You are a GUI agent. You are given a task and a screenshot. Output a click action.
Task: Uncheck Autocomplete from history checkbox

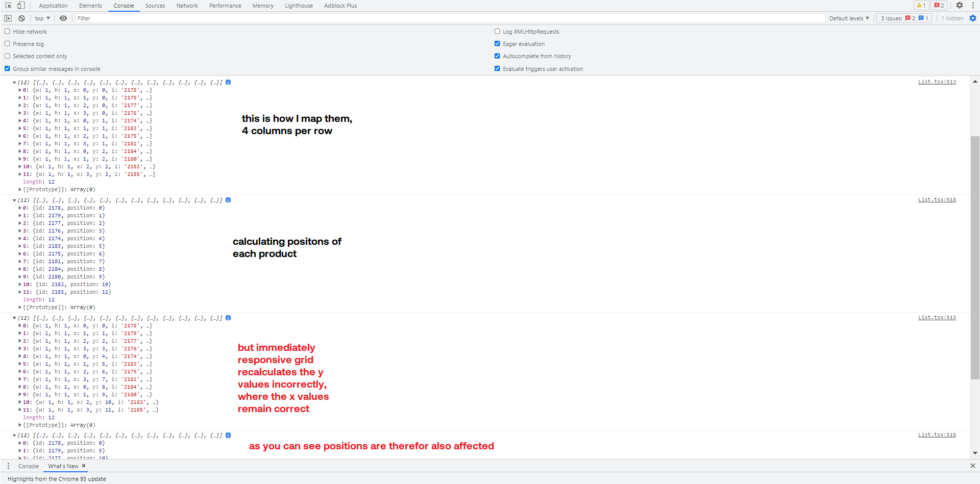(x=497, y=56)
